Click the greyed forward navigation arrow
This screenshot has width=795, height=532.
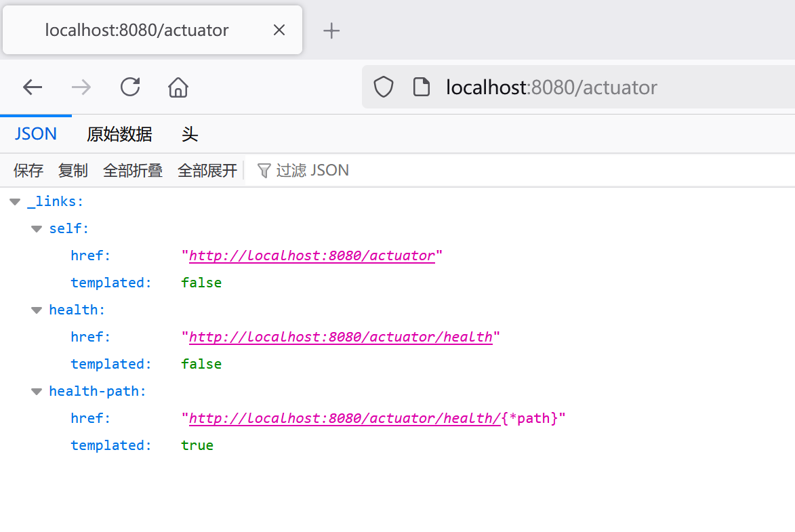click(x=81, y=87)
